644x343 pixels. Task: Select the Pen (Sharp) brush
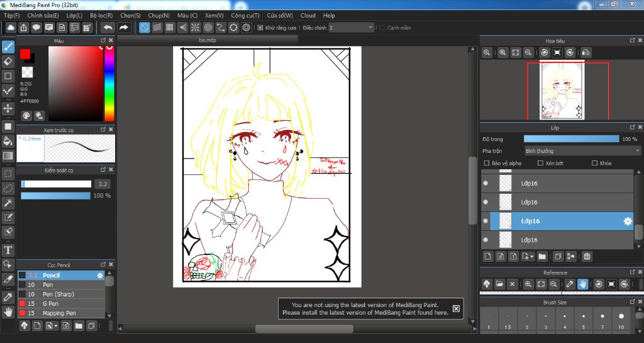[61, 294]
